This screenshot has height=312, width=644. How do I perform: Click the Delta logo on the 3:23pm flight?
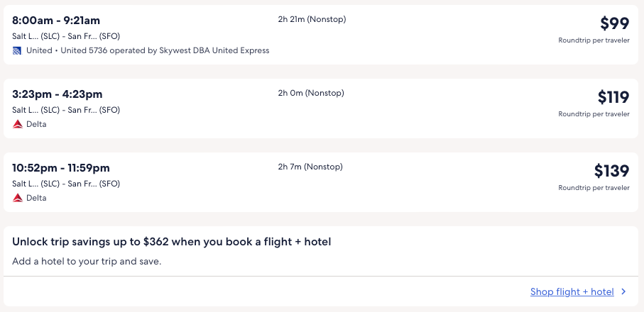coord(17,124)
